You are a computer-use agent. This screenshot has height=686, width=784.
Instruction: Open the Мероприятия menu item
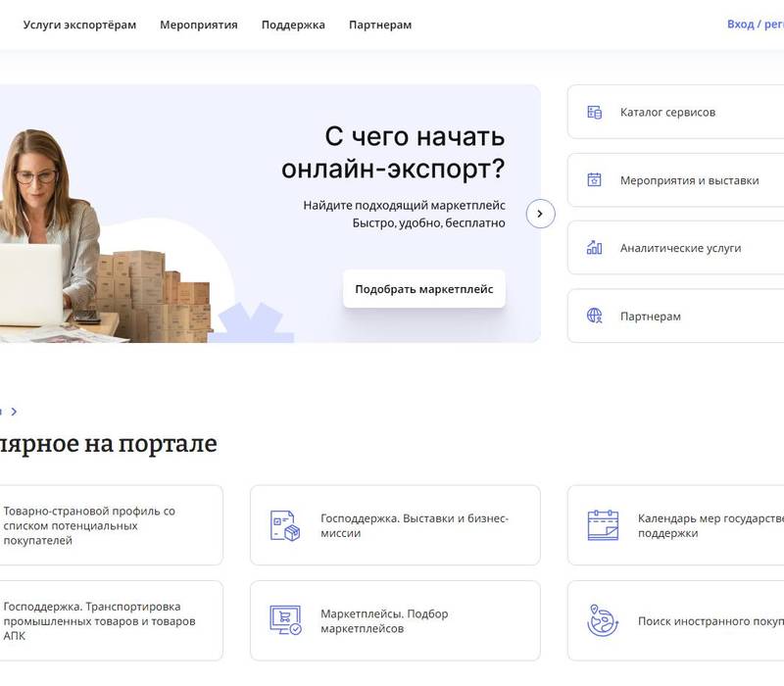(x=199, y=24)
